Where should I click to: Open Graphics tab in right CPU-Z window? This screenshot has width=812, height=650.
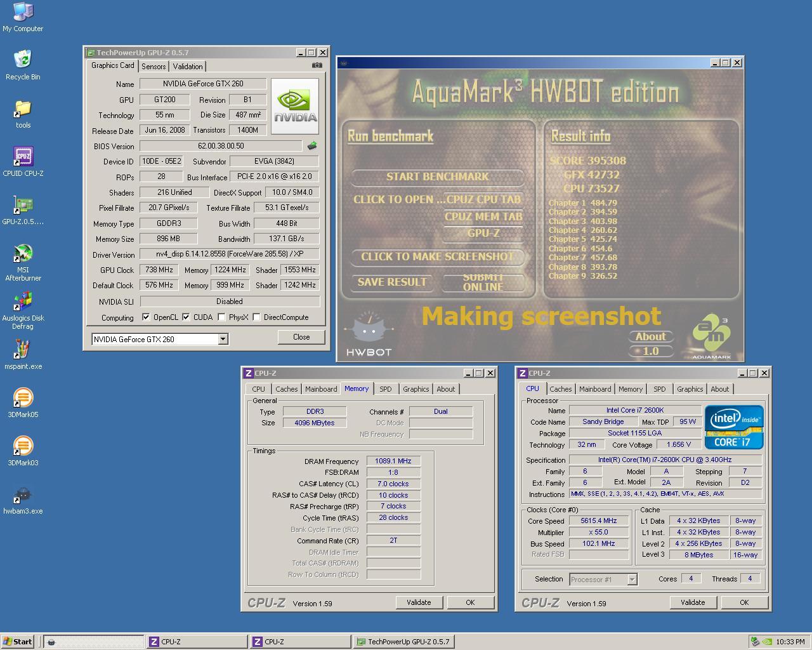(690, 389)
